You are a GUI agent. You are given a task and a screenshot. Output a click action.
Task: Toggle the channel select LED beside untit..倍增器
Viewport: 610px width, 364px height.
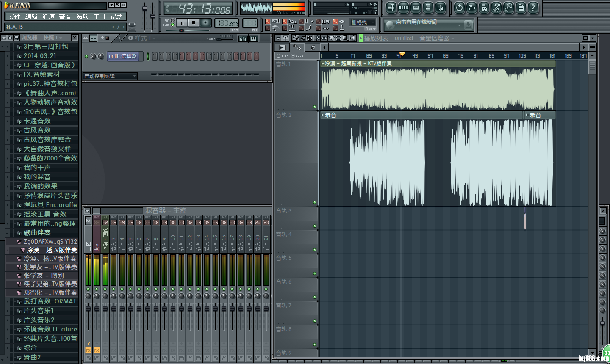(x=148, y=56)
